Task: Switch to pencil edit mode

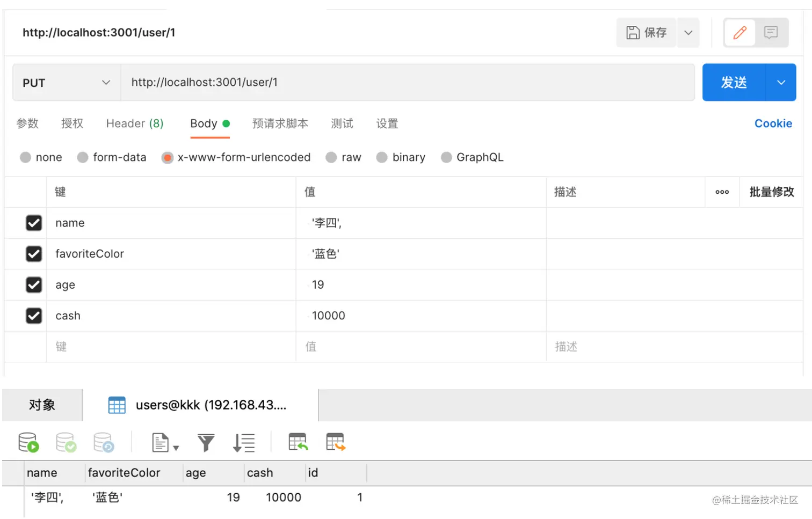Action: (740, 33)
